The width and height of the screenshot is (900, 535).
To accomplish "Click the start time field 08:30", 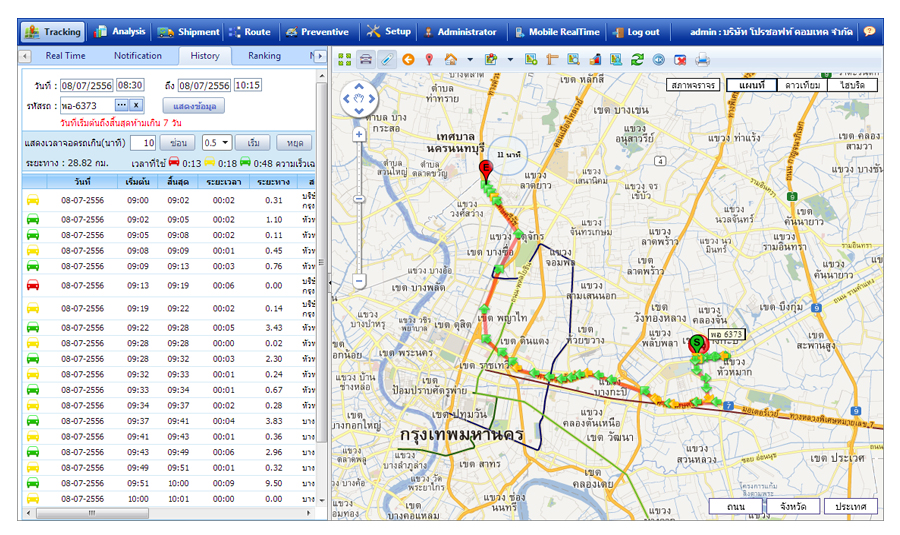I will (130, 85).
